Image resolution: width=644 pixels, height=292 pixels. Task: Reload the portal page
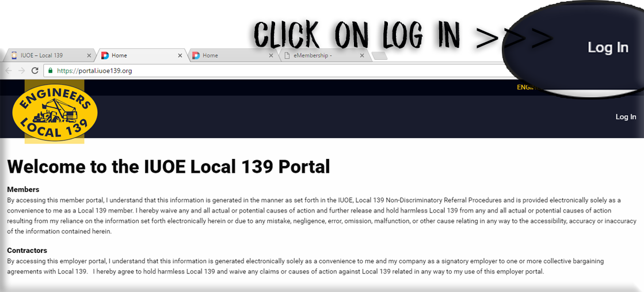(x=35, y=70)
